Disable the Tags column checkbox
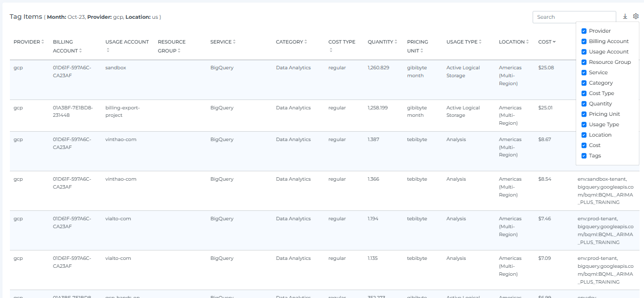Image resolution: width=644 pixels, height=298 pixels. pyautogui.click(x=584, y=155)
